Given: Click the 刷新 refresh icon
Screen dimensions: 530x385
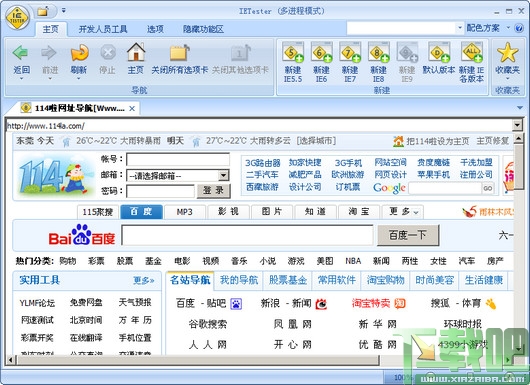Looking at the screenshot, I should click(x=79, y=52).
